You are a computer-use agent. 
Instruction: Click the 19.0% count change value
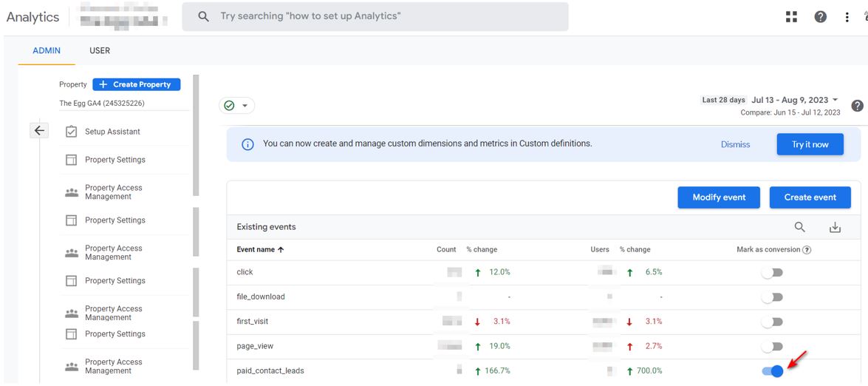[x=500, y=346]
